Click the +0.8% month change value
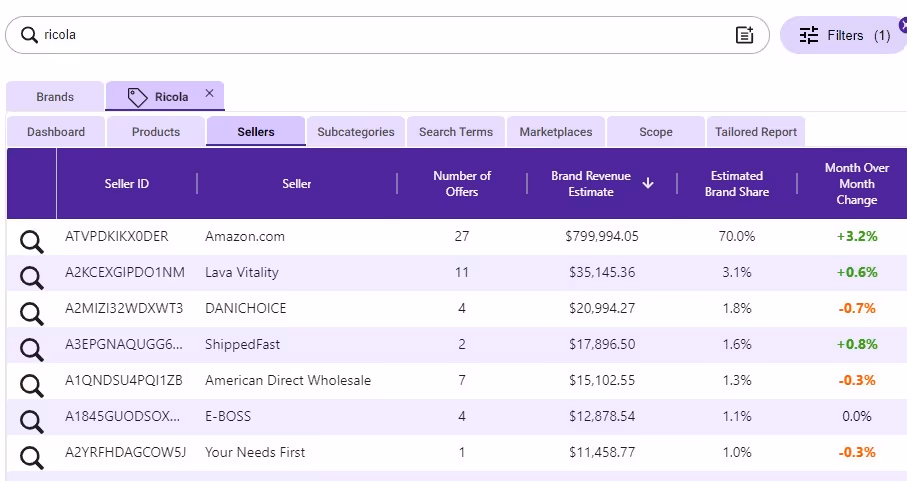 (857, 345)
